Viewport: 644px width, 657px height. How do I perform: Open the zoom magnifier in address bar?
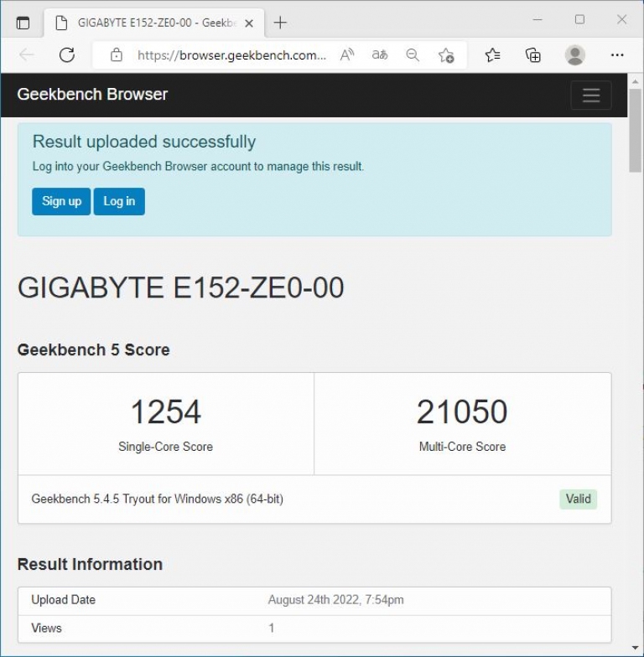[x=413, y=55]
